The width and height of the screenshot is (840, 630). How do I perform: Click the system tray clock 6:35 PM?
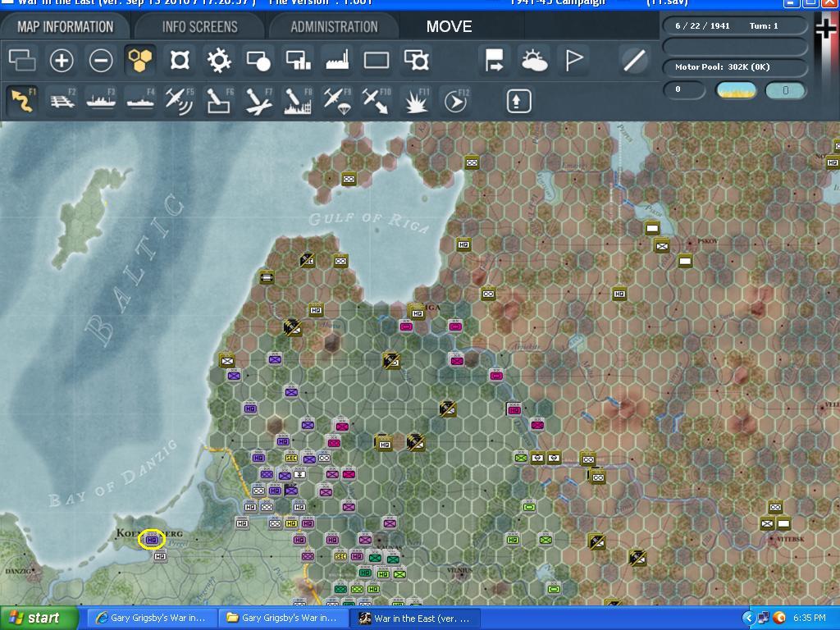tap(810, 619)
